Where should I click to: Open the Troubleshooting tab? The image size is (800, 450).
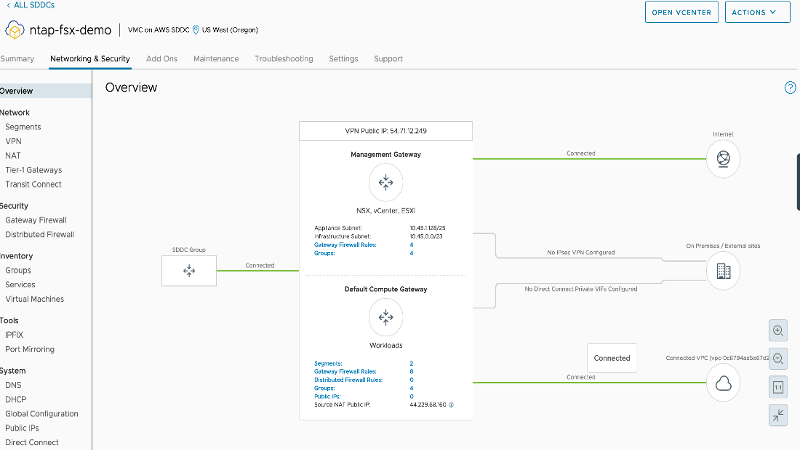[x=283, y=59]
